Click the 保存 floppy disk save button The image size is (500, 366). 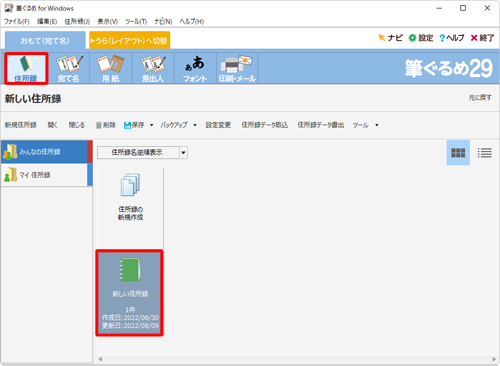click(134, 125)
